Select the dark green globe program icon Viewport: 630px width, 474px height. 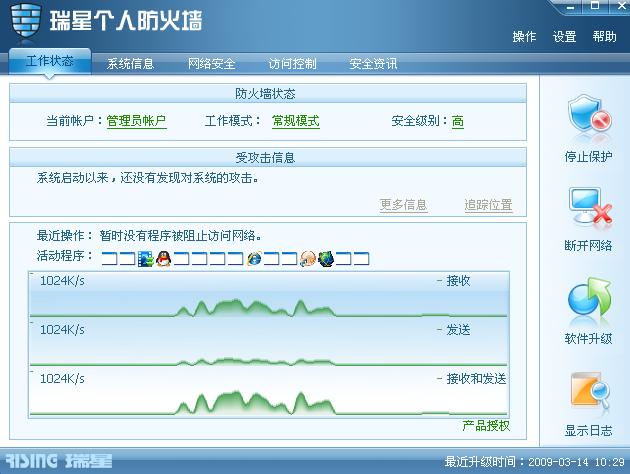pos(325,259)
